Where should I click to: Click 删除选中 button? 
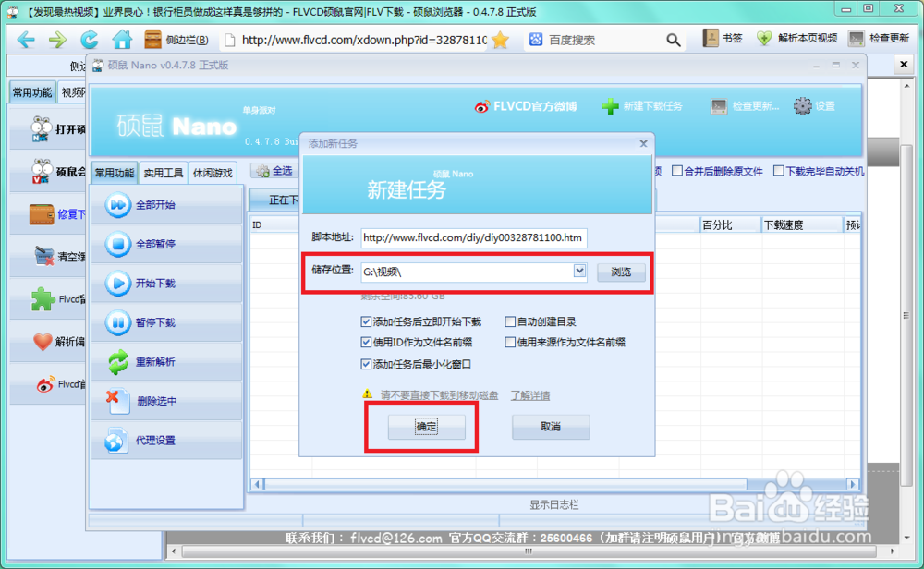coord(166,401)
